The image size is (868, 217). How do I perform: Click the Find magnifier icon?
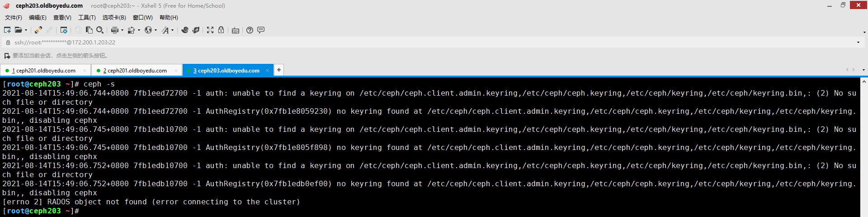tap(100, 30)
